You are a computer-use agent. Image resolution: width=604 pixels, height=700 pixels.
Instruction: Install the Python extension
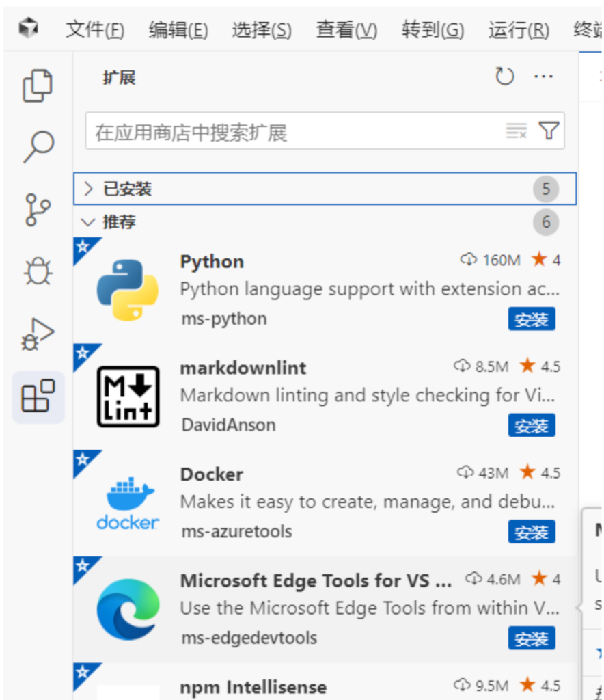click(x=531, y=319)
